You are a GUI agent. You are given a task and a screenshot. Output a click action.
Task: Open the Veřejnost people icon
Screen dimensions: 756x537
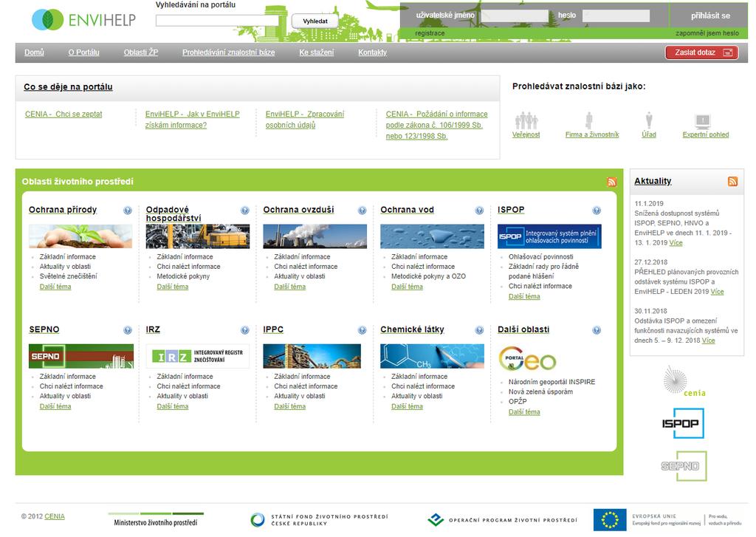[526, 120]
